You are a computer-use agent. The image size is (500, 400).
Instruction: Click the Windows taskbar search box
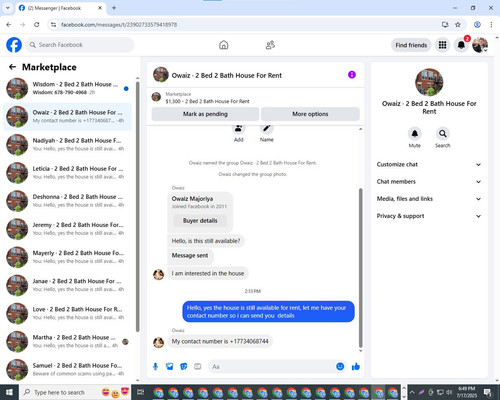point(75,392)
